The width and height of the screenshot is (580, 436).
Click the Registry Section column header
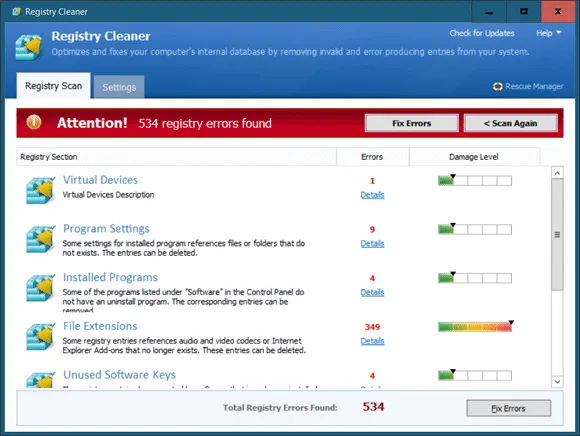click(x=176, y=157)
